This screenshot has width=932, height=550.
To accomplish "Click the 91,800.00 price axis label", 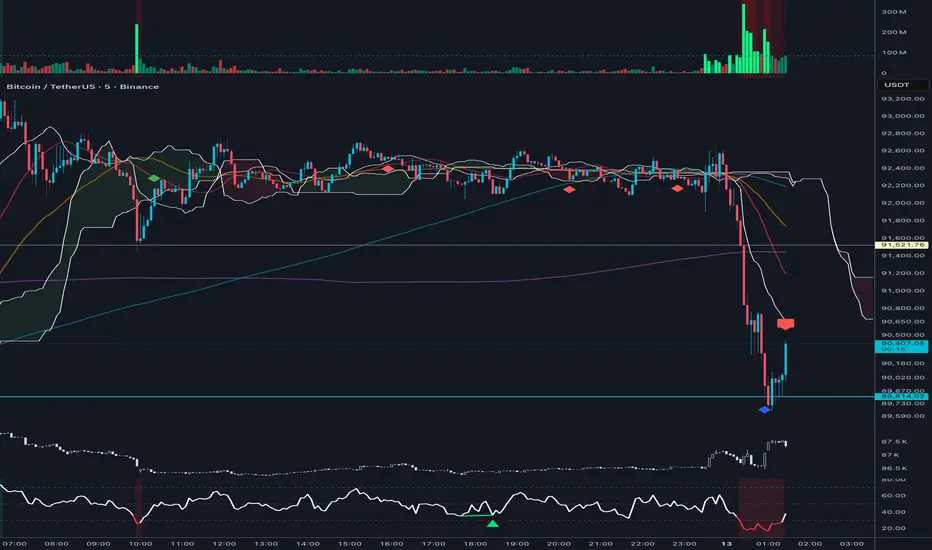I will (903, 221).
